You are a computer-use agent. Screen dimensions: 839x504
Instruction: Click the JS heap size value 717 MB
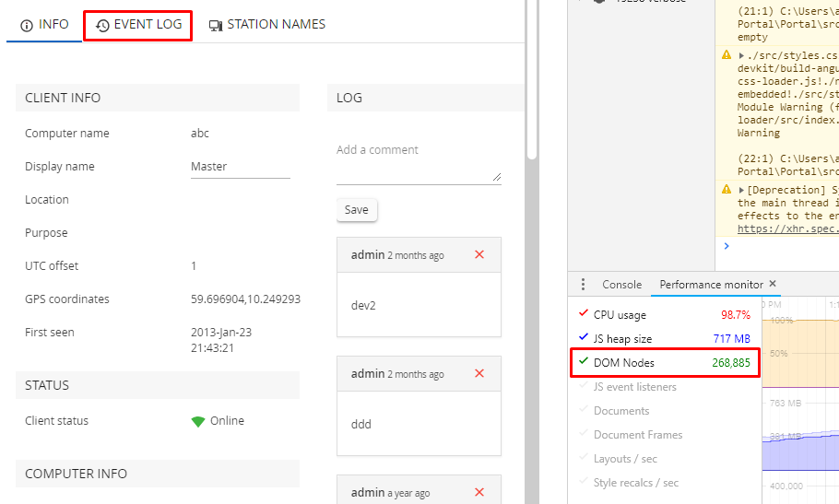(731, 339)
